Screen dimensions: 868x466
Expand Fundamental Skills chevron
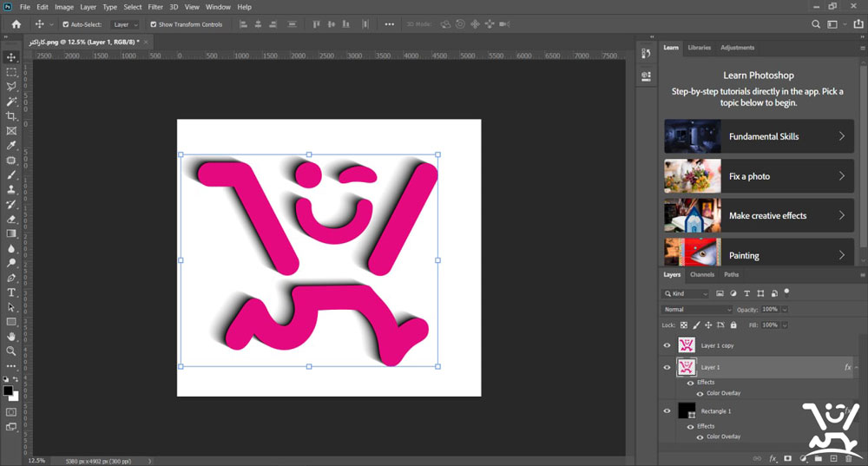click(841, 136)
